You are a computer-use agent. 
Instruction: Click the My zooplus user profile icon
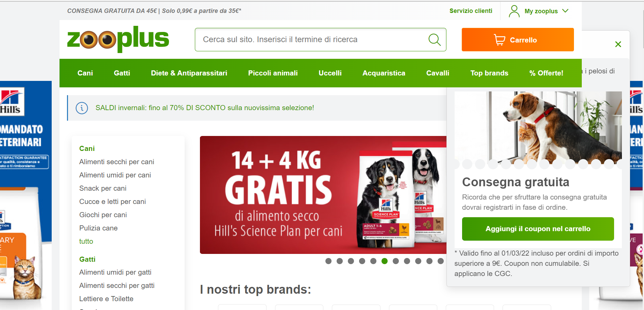514,11
